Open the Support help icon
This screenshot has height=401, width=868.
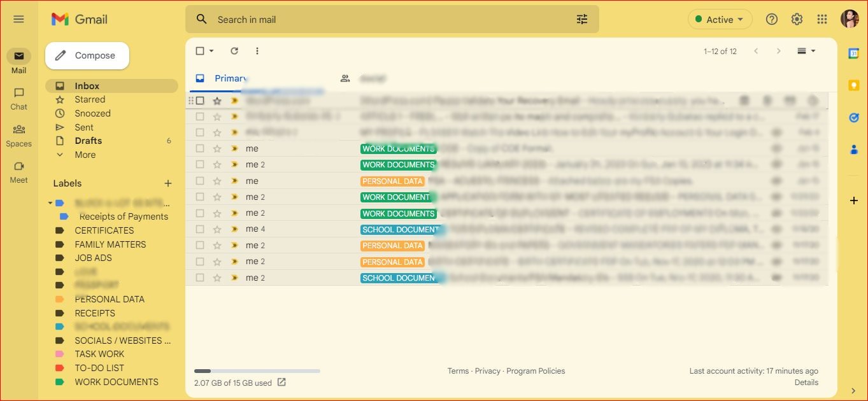coord(772,19)
